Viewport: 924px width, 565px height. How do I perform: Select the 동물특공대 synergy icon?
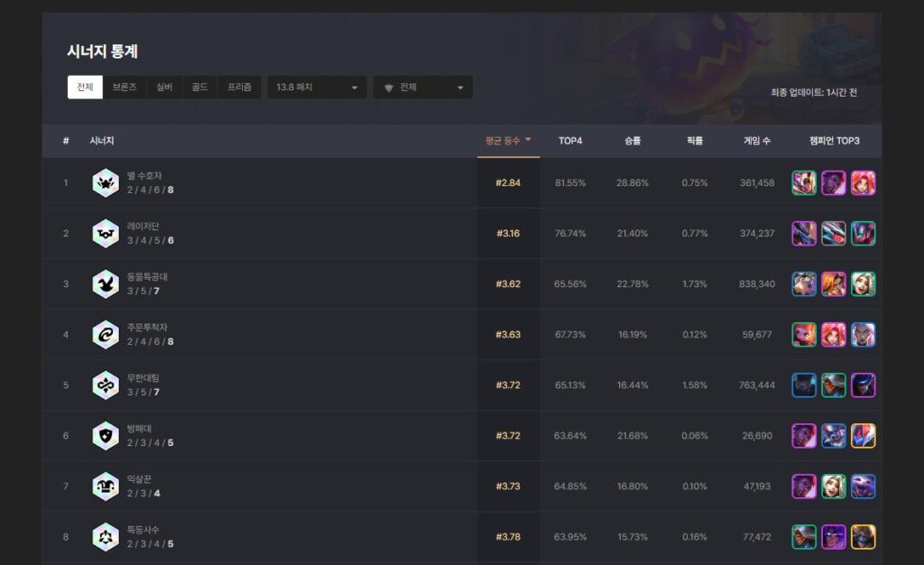tap(106, 284)
